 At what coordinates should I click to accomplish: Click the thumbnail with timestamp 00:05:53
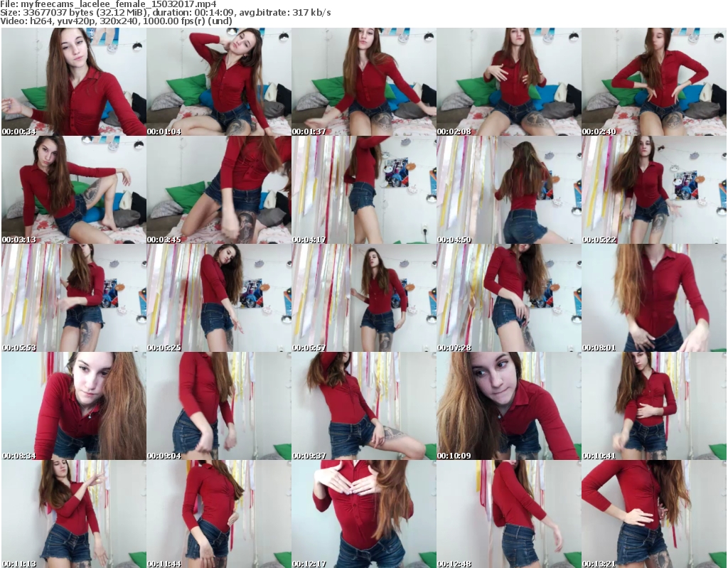[x=74, y=298]
